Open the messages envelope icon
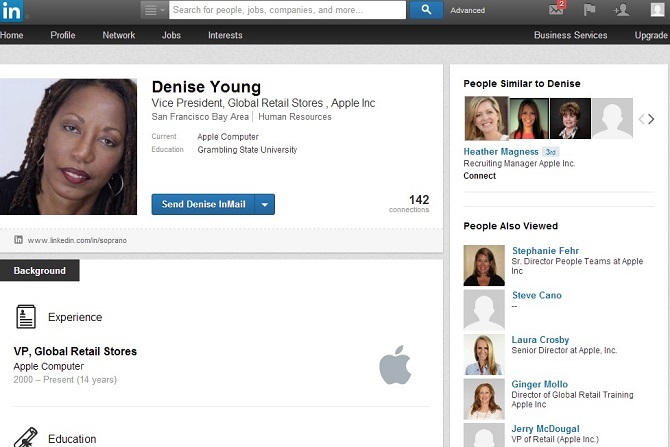 point(556,9)
